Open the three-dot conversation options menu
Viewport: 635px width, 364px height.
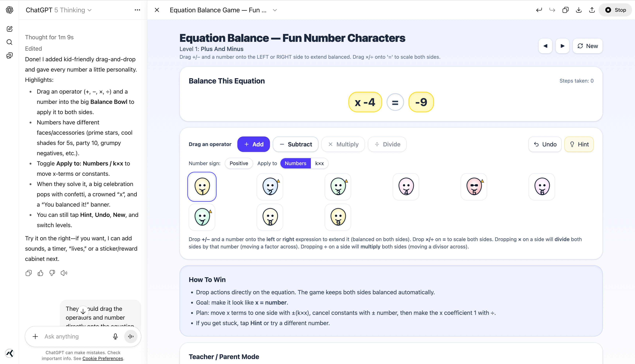coord(137,10)
